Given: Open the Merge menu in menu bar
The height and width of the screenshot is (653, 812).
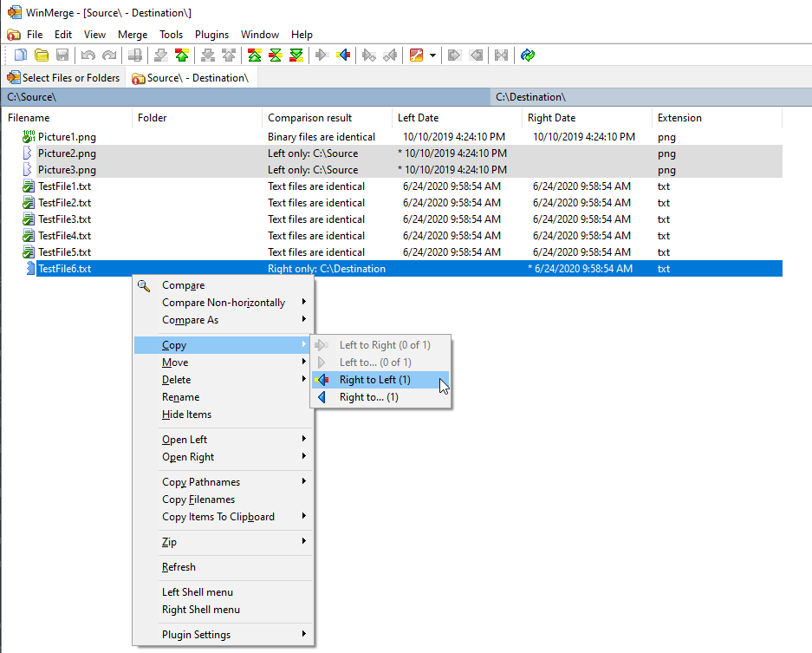Looking at the screenshot, I should [132, 35].
